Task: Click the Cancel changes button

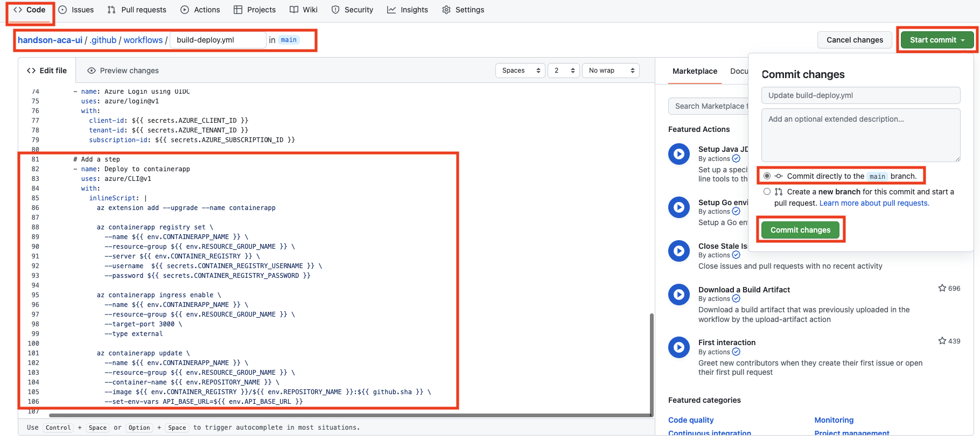Action: tap(855, 40)
